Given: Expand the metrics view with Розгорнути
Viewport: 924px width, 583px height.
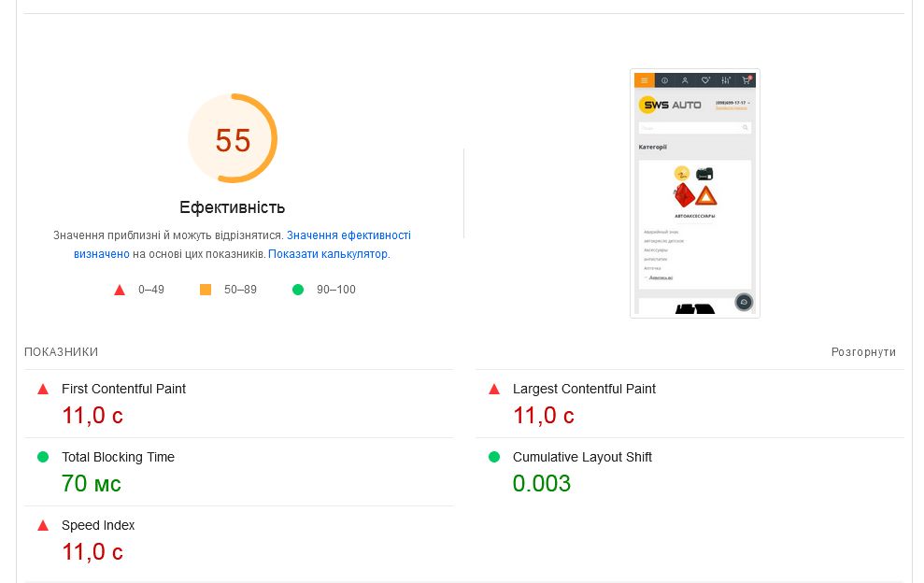Looking at the screenshot, I should (863, 352).
